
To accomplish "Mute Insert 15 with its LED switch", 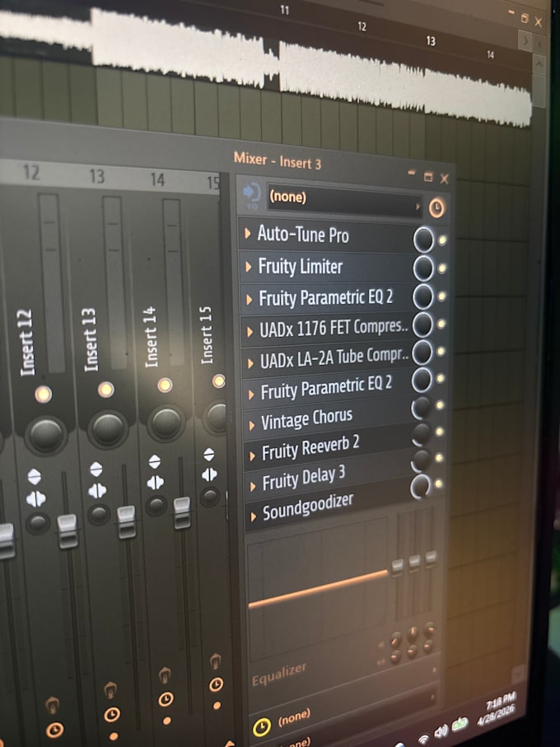I will (x=218, y=381).
